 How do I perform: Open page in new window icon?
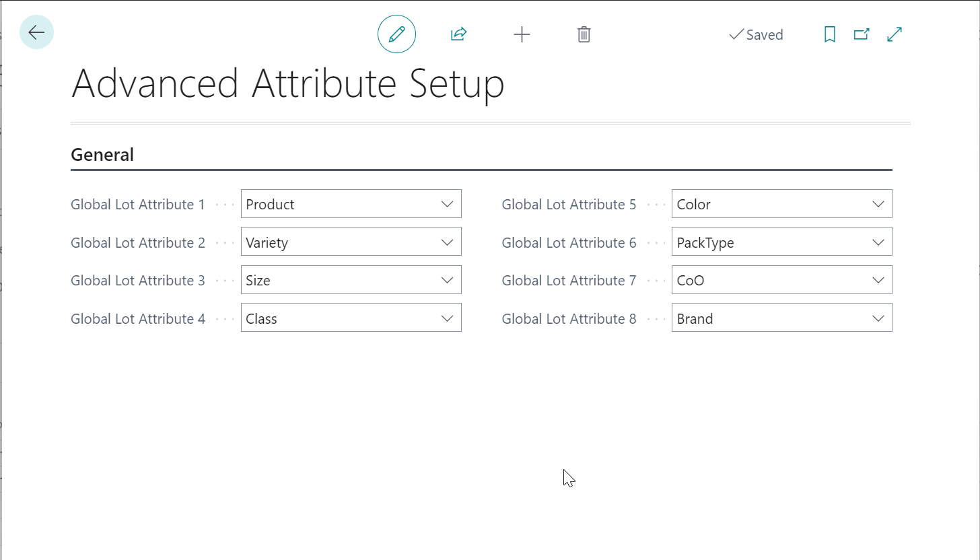click(862, 34)
